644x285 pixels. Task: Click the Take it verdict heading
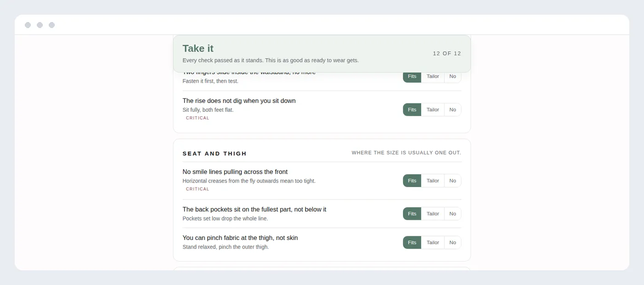click(198, 48)
